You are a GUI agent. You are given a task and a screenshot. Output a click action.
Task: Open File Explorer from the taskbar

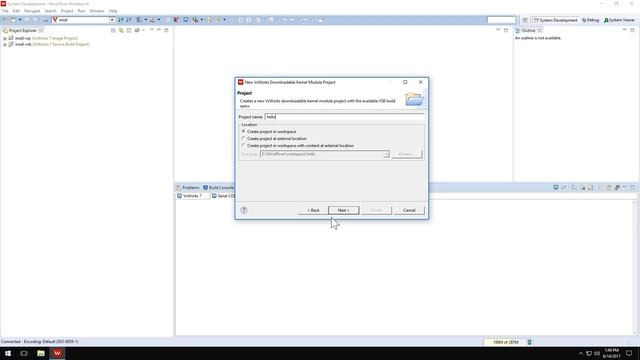[40, 353]
